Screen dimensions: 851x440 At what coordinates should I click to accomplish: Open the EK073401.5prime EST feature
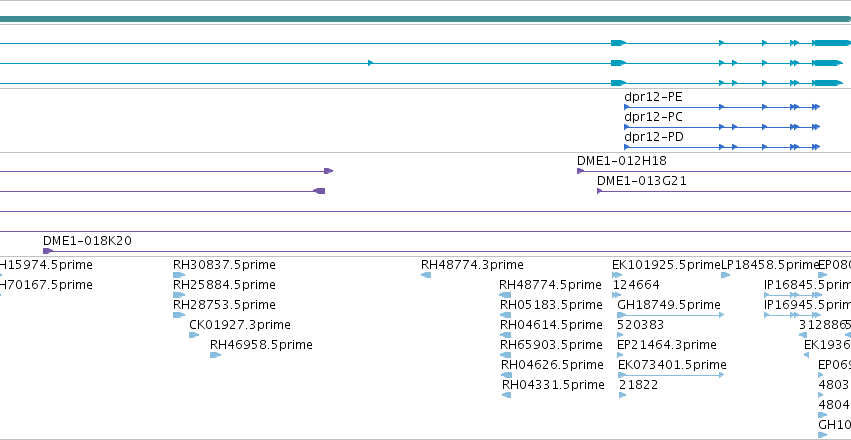671,375
